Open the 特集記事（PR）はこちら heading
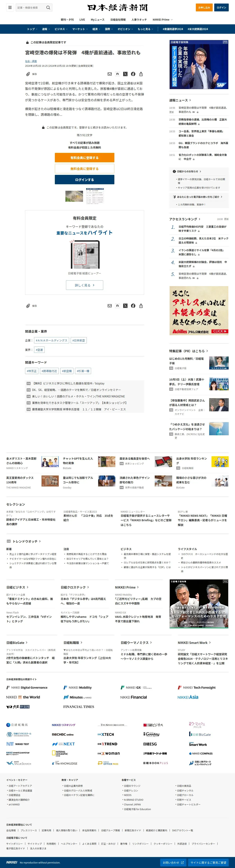 pos(188,351)
